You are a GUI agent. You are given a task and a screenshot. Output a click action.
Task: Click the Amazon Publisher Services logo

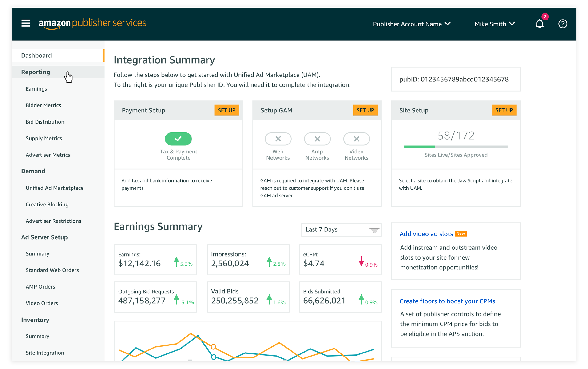92,24
